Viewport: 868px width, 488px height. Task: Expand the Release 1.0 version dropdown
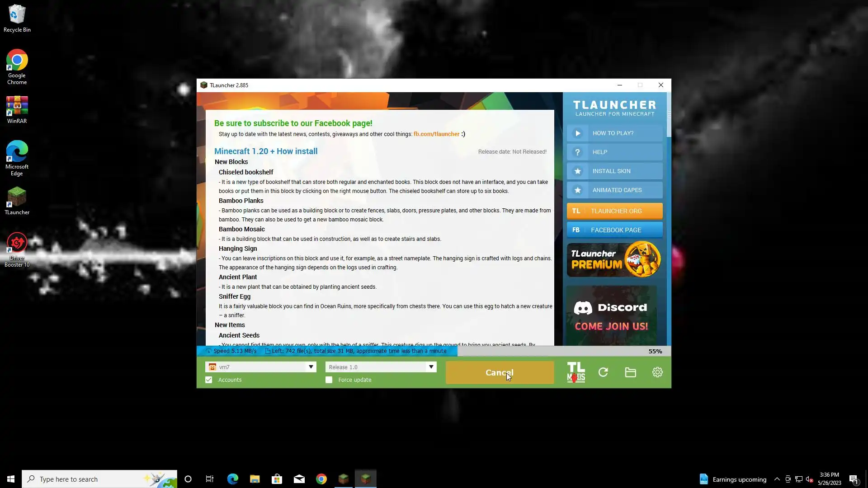431,367
